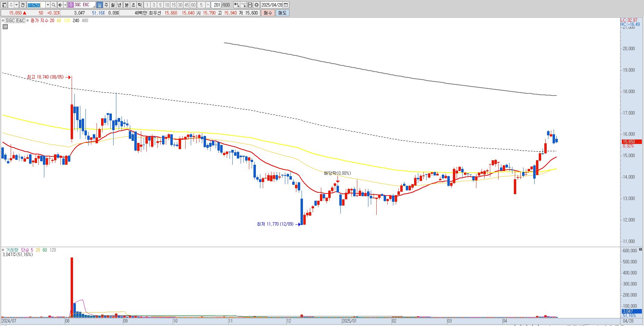Select the 월 monthly period button

point(113,5)
